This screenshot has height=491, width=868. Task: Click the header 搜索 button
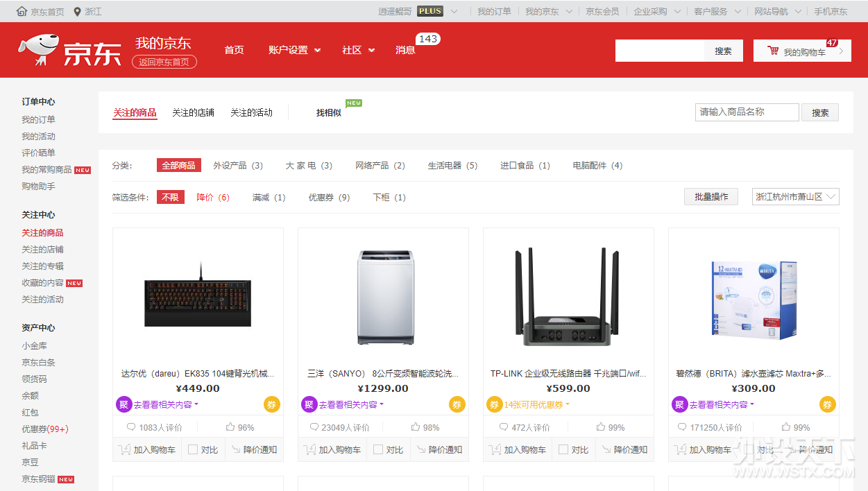tap(724, 51)
